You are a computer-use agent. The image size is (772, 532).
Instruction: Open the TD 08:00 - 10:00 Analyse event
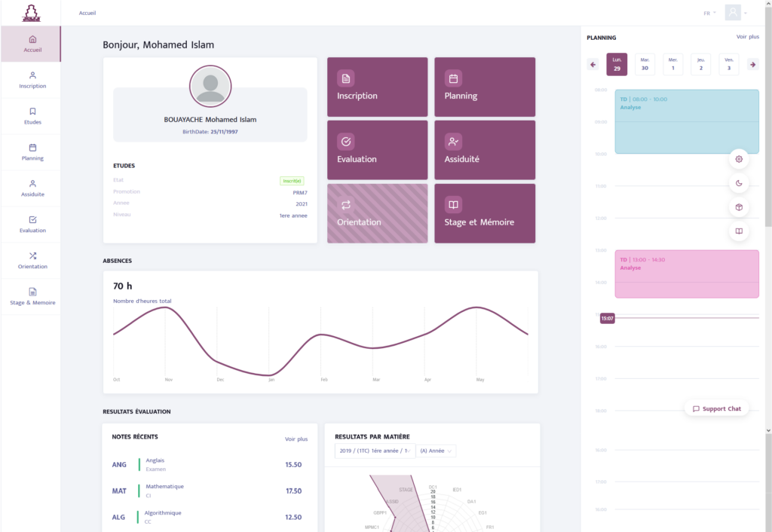coord(686,121)
